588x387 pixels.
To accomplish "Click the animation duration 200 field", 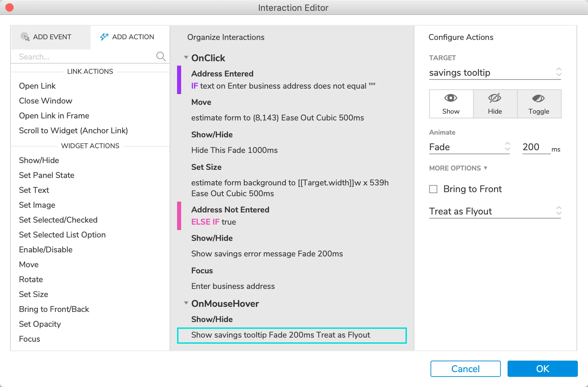I will click(536, 147).
